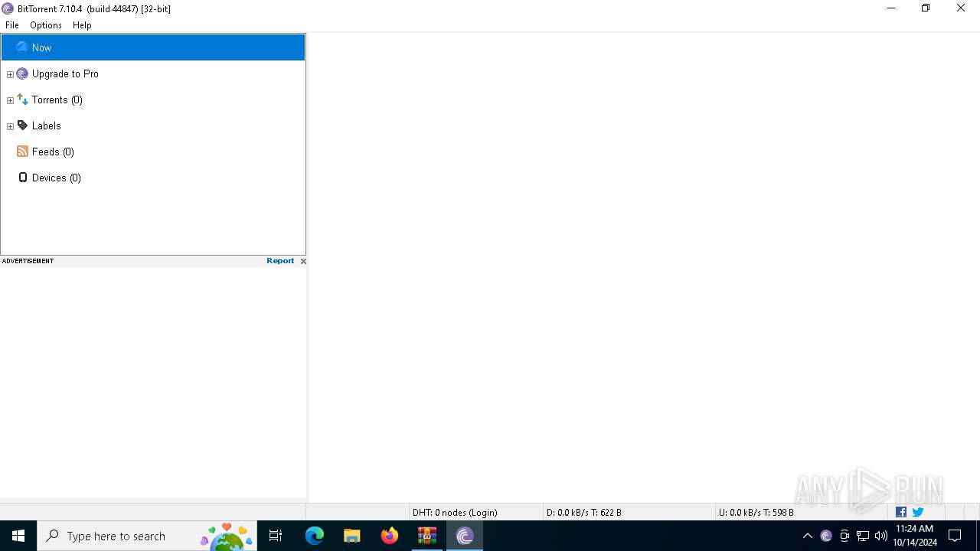Expand the Labels tree node
The height and width of the screenshot is (551, 980).
coord(10,126)
